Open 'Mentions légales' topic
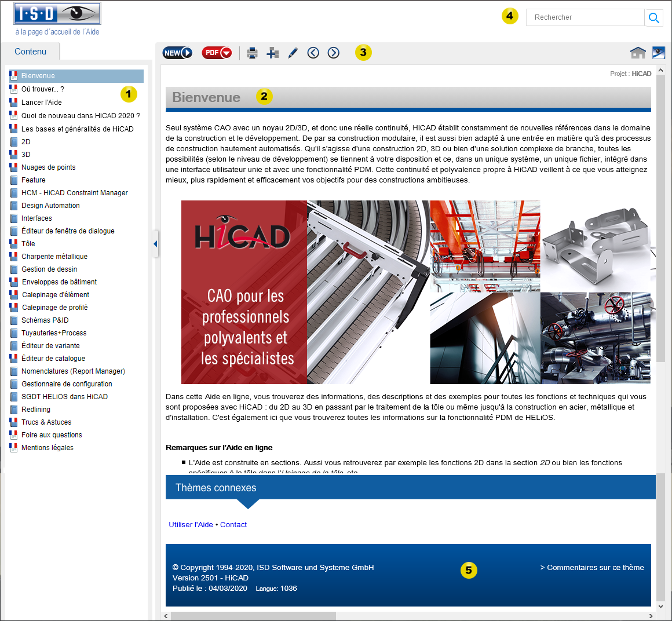Image resolution: width=672 pixels, height=621 pixels. click(x=48, y=448)
